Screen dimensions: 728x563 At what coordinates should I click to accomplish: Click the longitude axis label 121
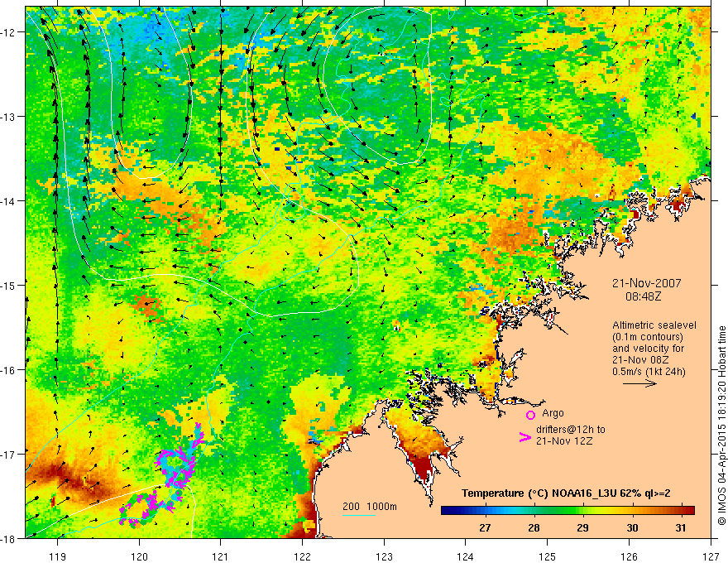point(221,556)
